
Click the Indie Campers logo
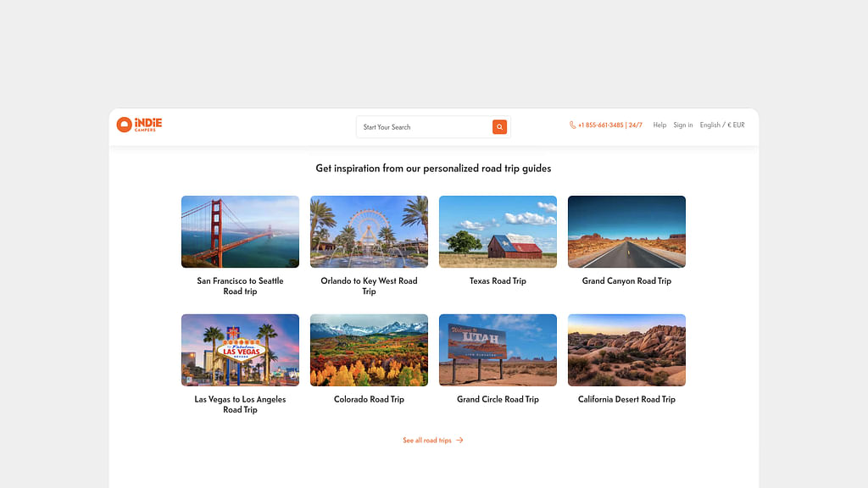pyautogui.click(x=139, y=125)
